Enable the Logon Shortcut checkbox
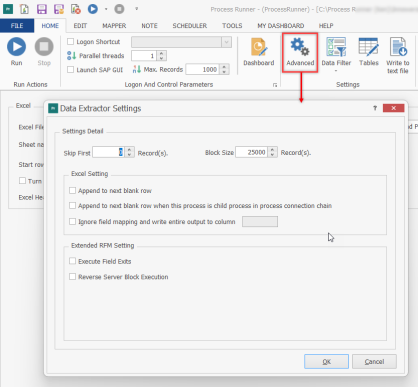This screenshot has width=418, height=387. click(x=70, y=42)
